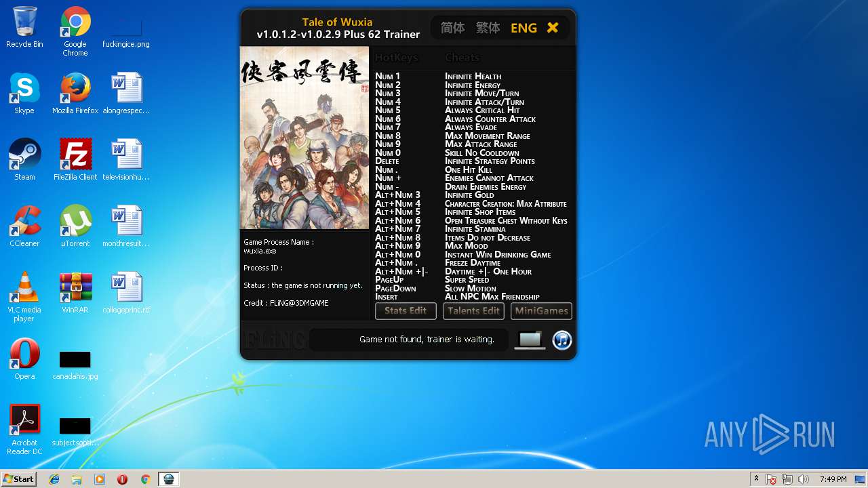This screenshot has width=868, height=488.
Task: Launch VLC media player shortcut
Action: tap(24, 297)
